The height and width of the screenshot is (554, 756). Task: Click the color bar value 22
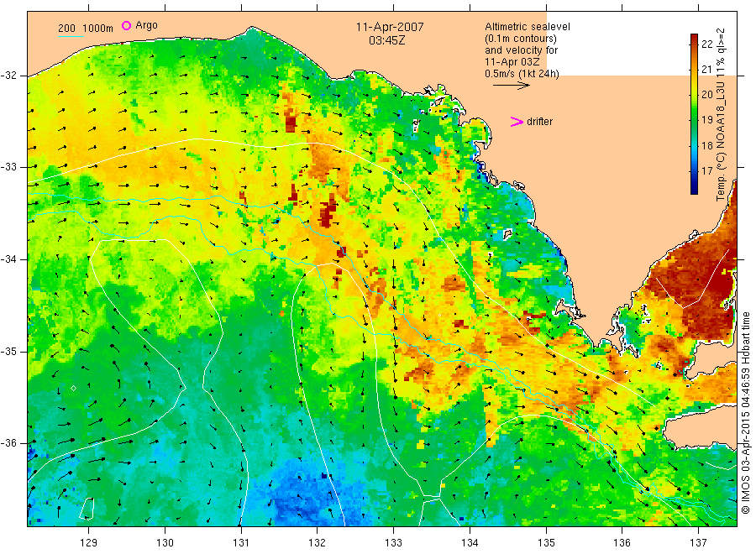tap(706, 44)
